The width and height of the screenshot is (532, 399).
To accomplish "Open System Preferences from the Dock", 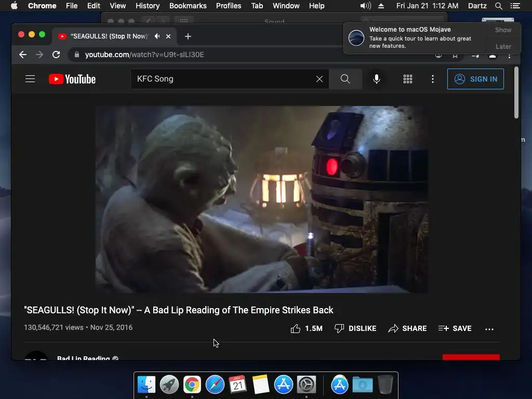I will tap(307, 384).
